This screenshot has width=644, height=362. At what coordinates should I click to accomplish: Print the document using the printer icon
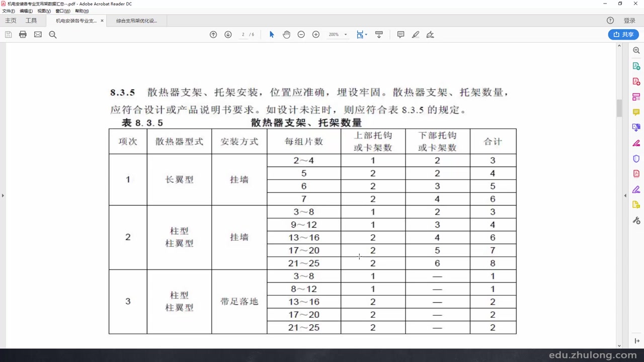point(23,35)
